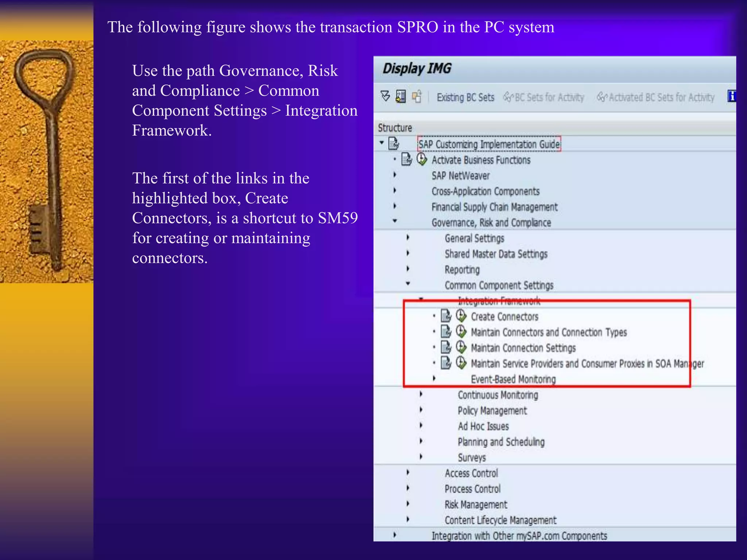This screenshot has width=747, height=560.
Task: Open the blue information icon in toolbar
Action: (x=732, y=96)
